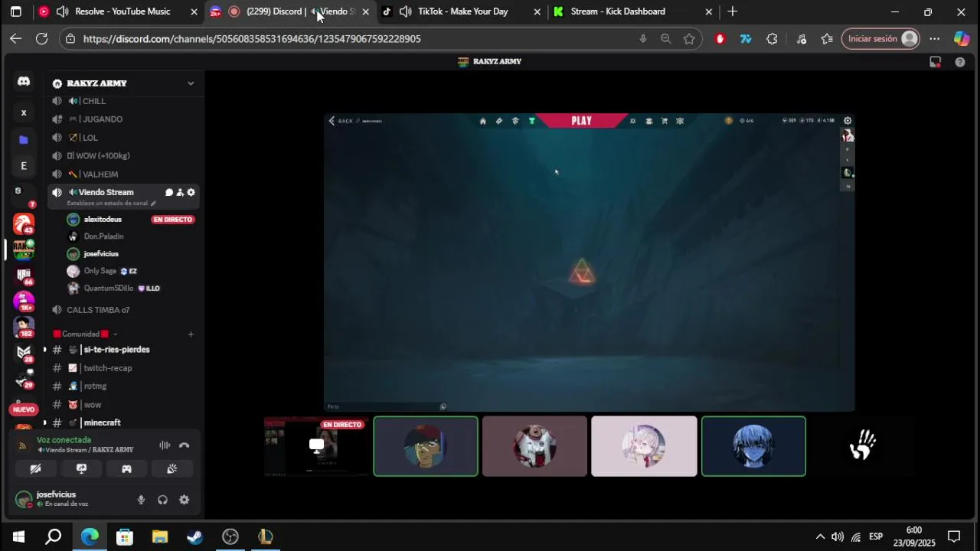
Task: Add this page to favorites star
Action: 689,38
